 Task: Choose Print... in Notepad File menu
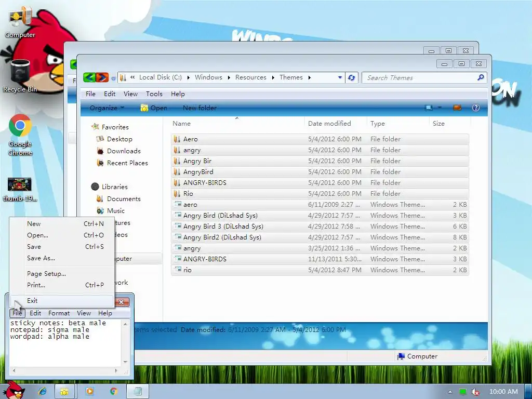pyautogui.click(x=62, y=285)
